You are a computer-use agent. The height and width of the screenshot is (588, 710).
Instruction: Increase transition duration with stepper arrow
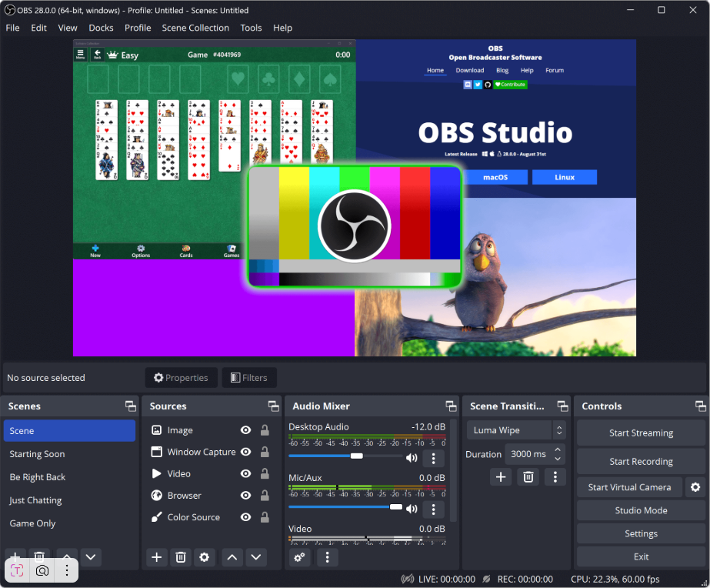(558, 450)
